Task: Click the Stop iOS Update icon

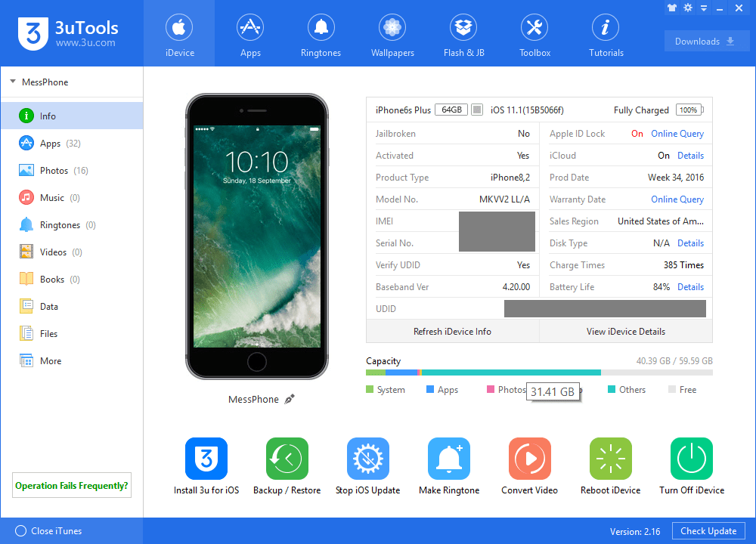Action: [367, 459]
